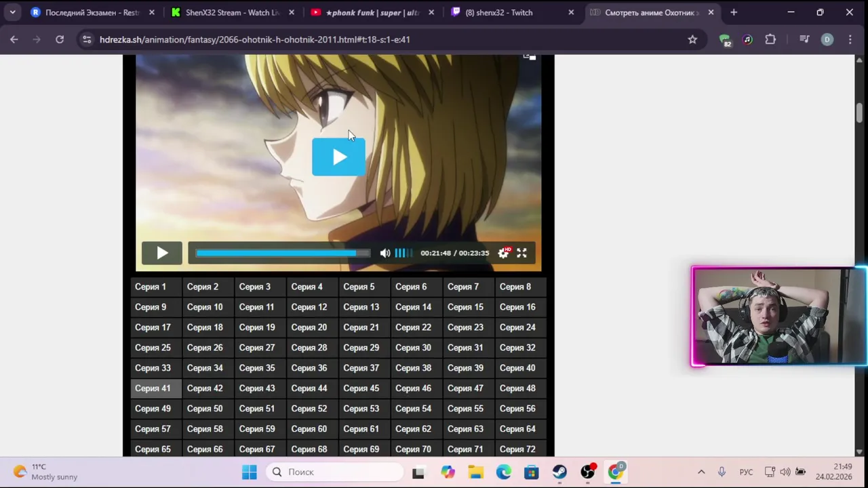The image size is (868, 488).
Task: Open Chrome three-dot menu
Action: [850, 39]
